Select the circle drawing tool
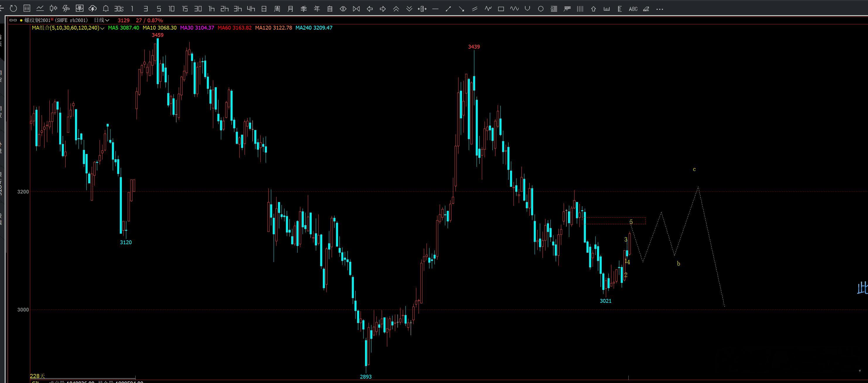This screenshot has height=383, width=868. pyautogui.click(x=540, y=9)
